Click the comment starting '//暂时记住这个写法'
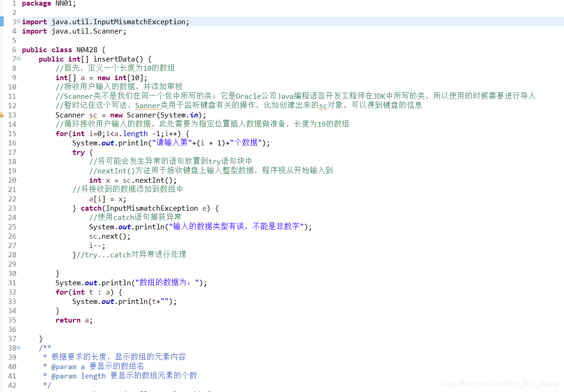564x392 pixels. pos(239,105)
